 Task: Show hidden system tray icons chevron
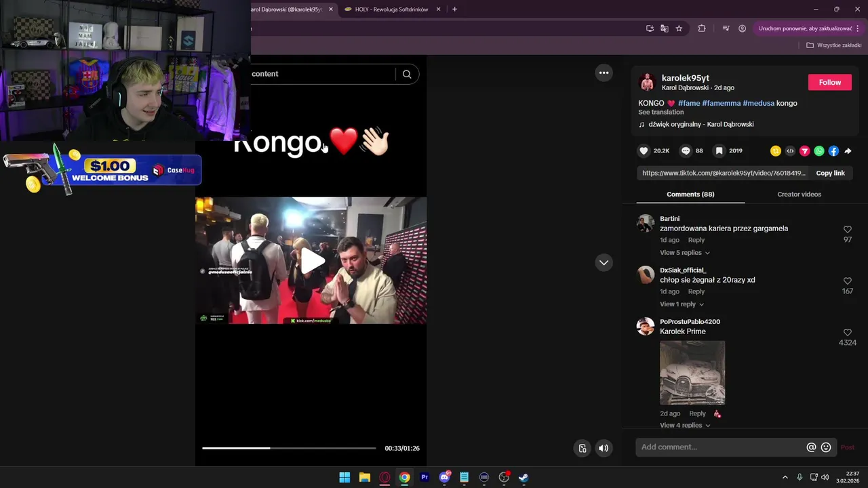coord(785,477)
